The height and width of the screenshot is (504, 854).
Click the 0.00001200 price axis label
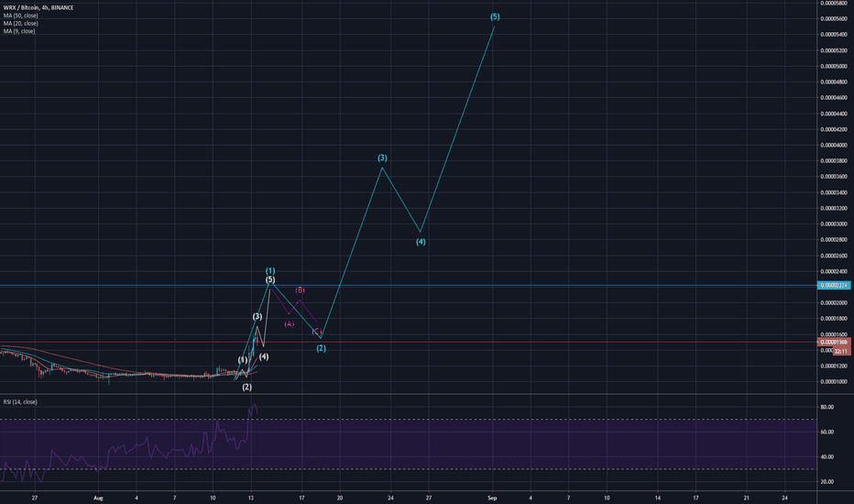click(834, 367)
